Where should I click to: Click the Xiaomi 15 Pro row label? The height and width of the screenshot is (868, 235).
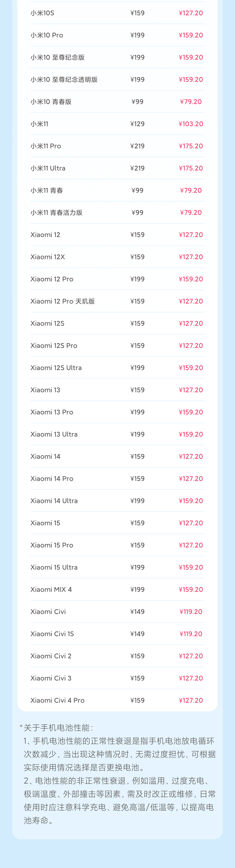51,545
